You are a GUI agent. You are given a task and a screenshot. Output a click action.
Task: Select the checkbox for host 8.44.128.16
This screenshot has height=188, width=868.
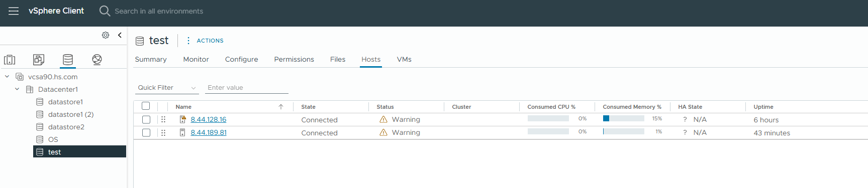(146, 119)
